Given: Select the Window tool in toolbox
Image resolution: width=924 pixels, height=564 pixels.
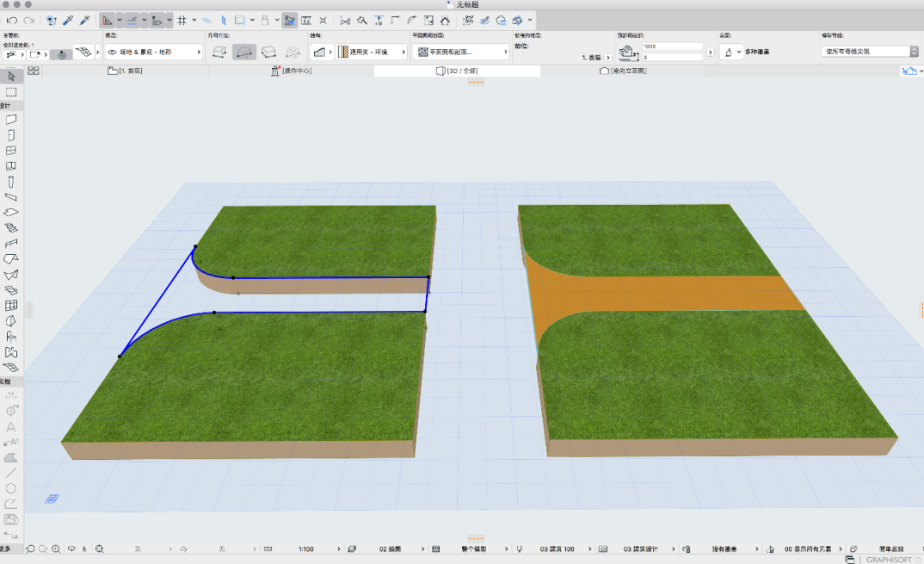Looking at the screenshot, I should pyautogui.click(x=11, y=151).
